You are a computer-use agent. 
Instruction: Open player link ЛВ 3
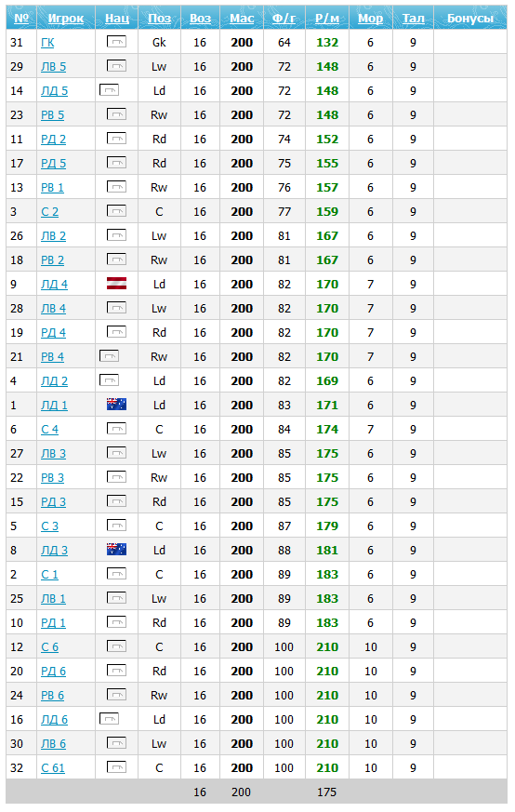point(53,454)
